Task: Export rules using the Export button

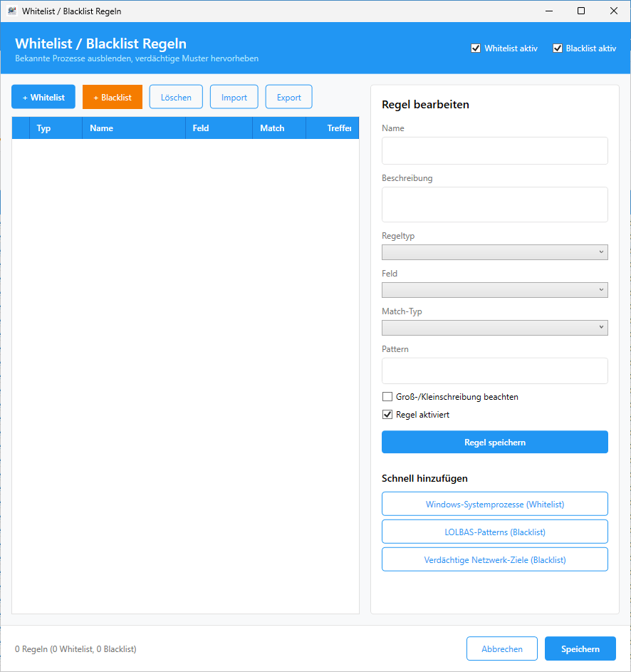Action: click(288, 96)
